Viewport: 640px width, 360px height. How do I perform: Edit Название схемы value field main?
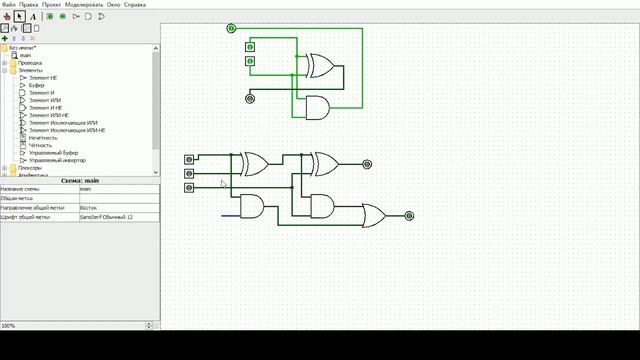tap(119, 189)
